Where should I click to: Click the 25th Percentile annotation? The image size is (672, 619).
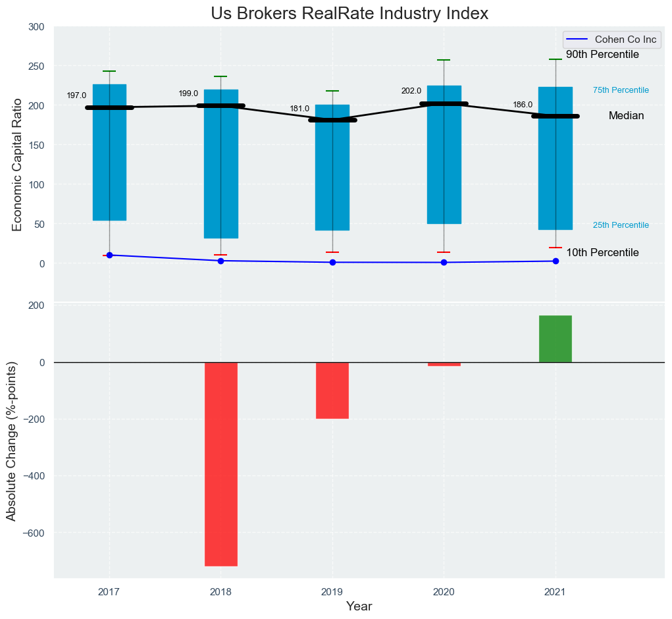click(621, 225)
